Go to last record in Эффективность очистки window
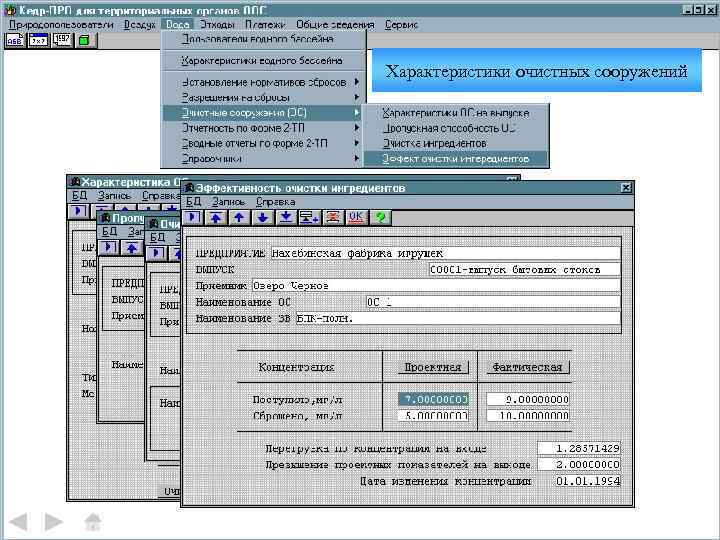 pos(286,217)
